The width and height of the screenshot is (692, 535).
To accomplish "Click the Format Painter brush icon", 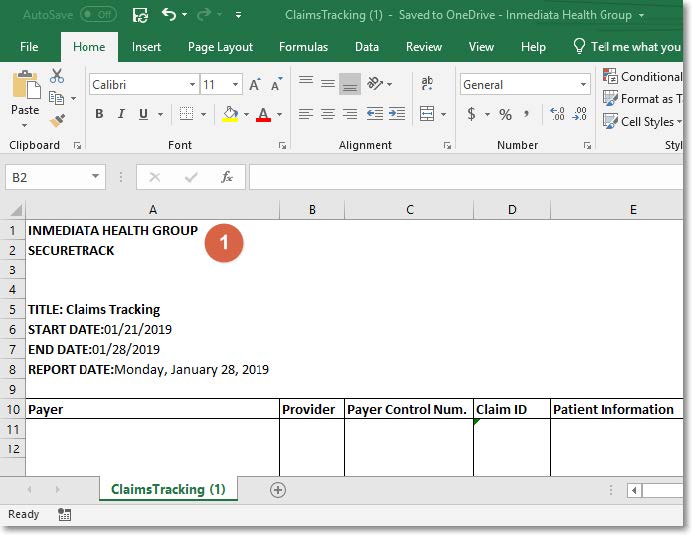I will (x=57, y=121).
